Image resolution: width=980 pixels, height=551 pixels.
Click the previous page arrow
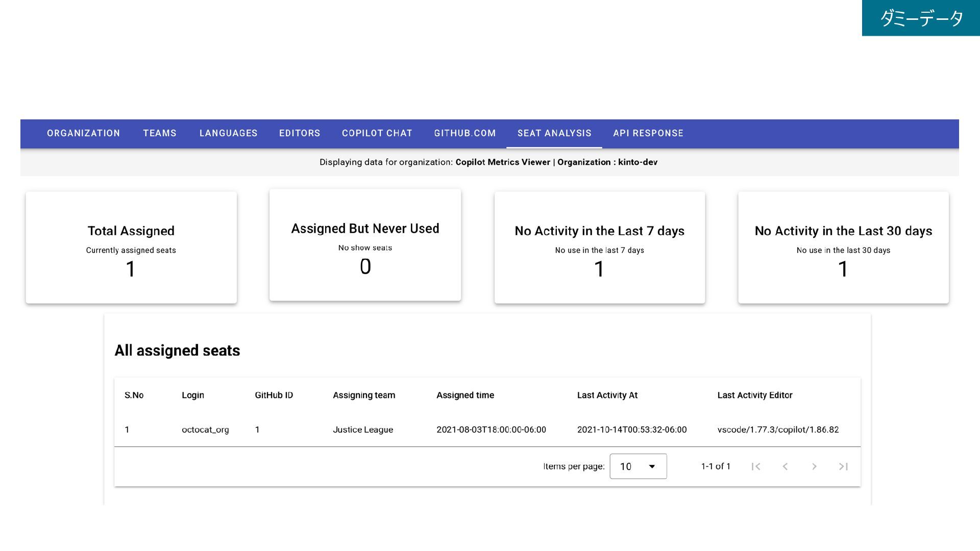(785, 466)
